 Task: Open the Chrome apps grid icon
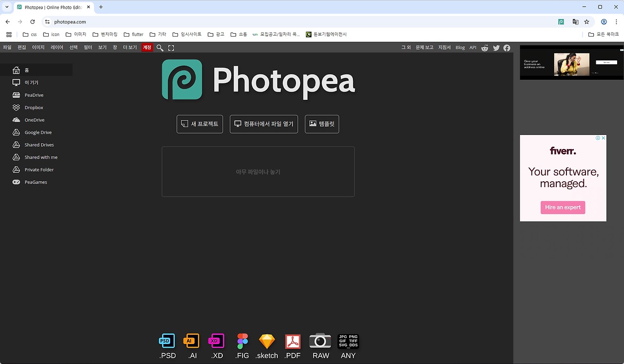click(9, 35)
